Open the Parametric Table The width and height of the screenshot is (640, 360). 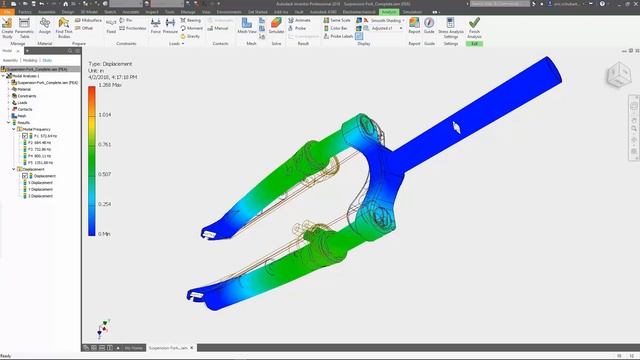(x=24, y=28)
